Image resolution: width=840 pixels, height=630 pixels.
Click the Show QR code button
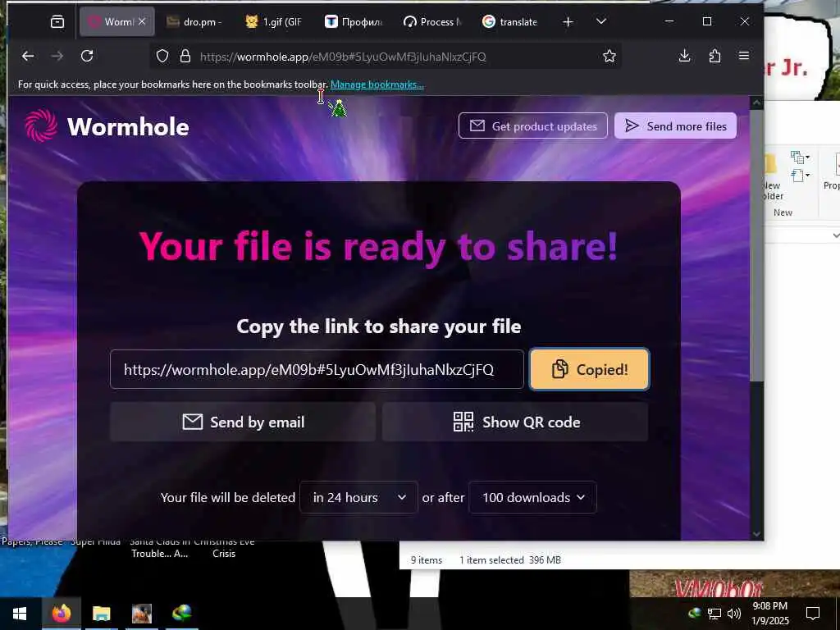[x=515, y=422]
